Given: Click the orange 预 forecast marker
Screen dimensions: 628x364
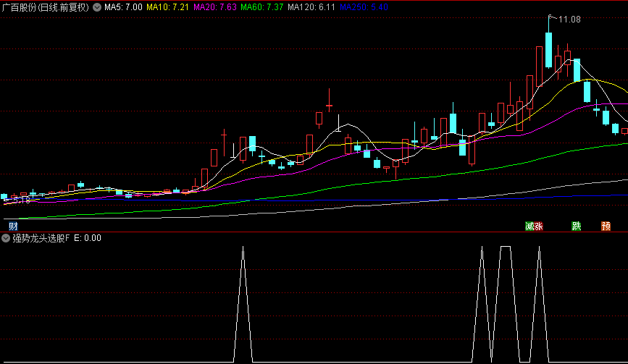Looking at the screenshot, I should pos(606,227).
